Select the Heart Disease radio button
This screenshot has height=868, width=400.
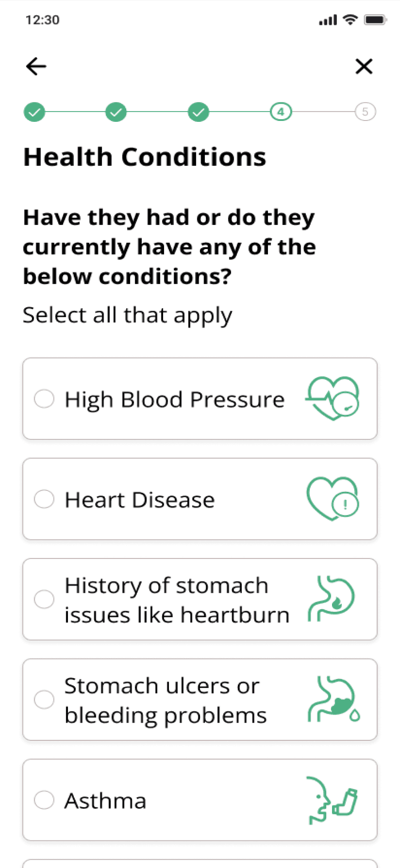[44, 499]
